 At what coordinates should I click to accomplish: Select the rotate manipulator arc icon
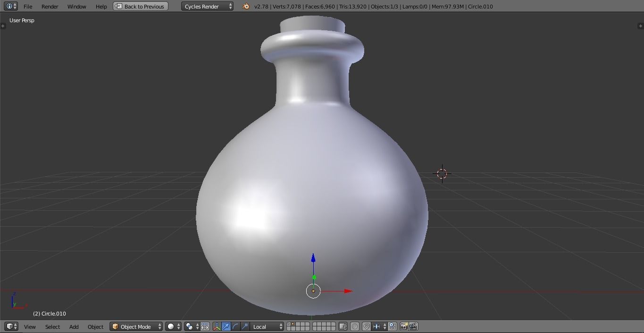235,326
